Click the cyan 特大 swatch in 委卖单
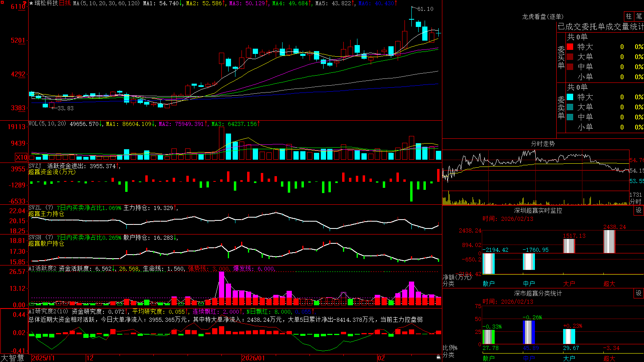This screenshot has height=362, width=644. [x=570, y=97]
